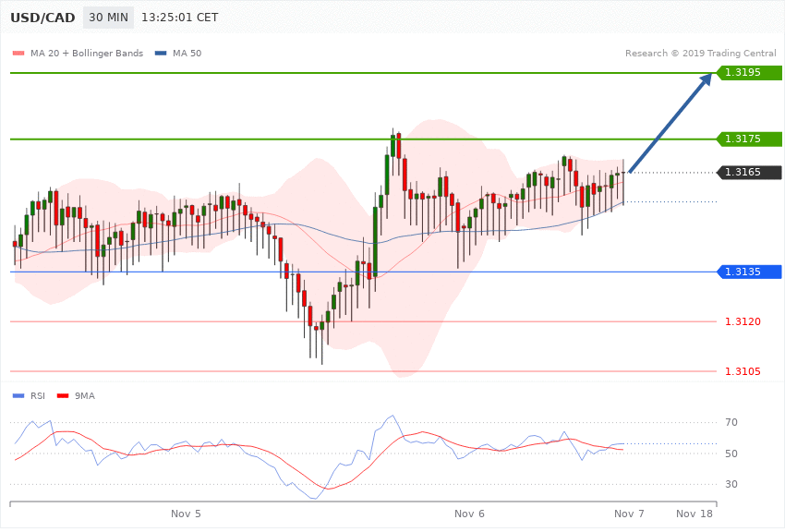The image size is (785, 532).
Task: Click the RSI 50 level label
Action: (x=731, y=453)
